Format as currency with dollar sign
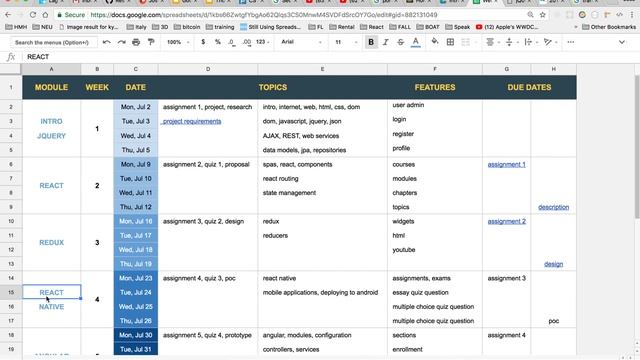 coord(203,42)
